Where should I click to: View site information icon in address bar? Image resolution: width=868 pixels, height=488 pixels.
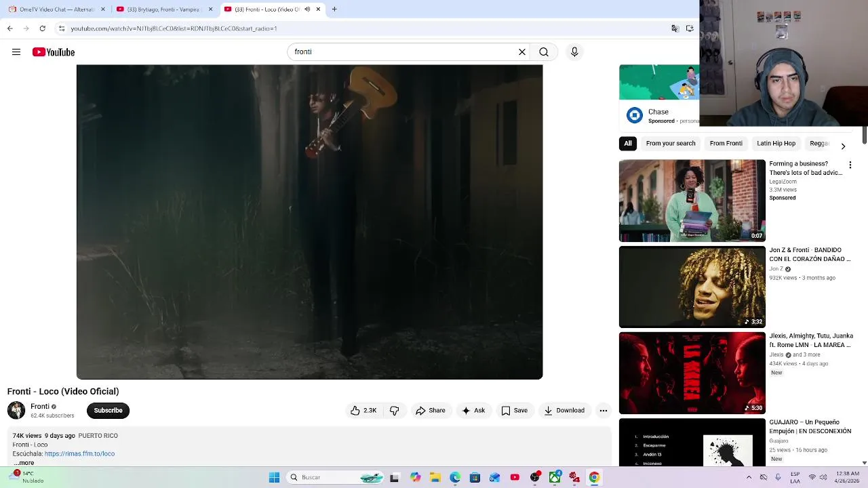tap(62, 28)
